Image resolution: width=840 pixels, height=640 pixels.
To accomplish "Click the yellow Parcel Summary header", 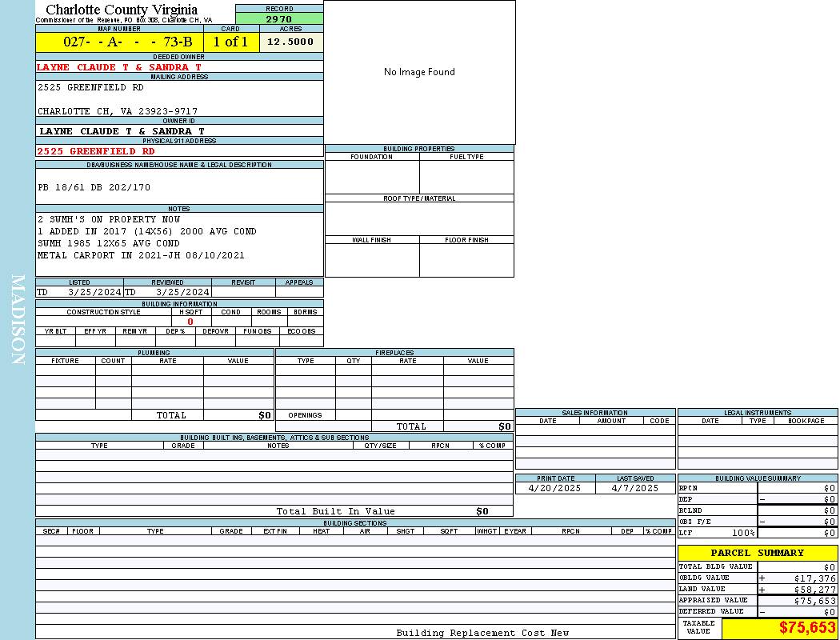I will [x=757, y=553].
